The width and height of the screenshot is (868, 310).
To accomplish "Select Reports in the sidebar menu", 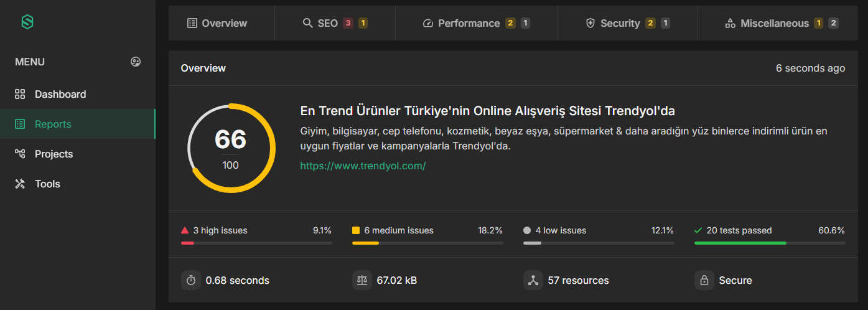I will click(78, 124).
